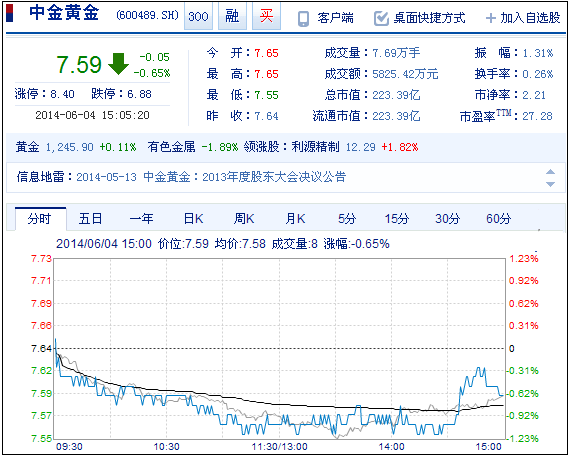Image resolution: width=569 pixels, height=457 pixels.
Task: Switch to the 30分 chart tab
Action: [x=447, y=219]
